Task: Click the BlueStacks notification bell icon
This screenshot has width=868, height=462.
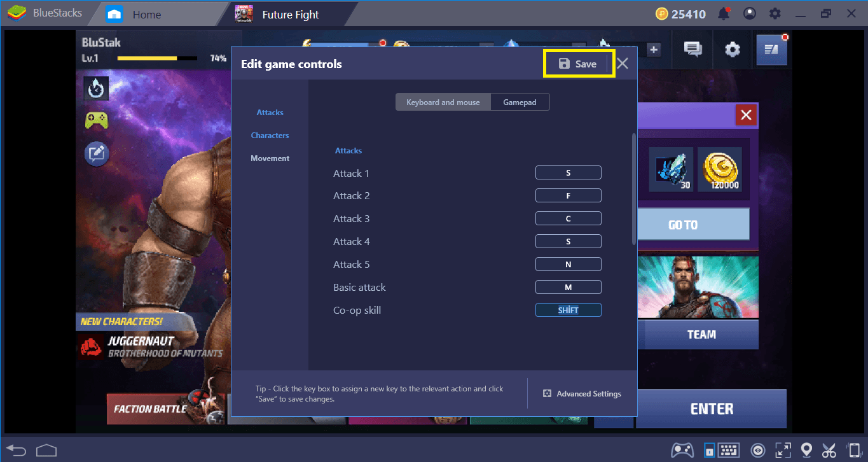Action: pos(724,14)
